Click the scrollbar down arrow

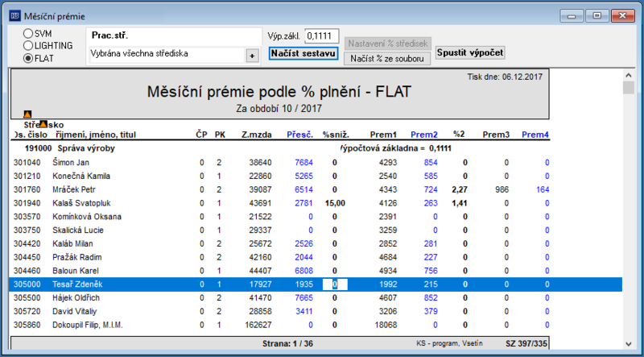click(x=628, y=344)
